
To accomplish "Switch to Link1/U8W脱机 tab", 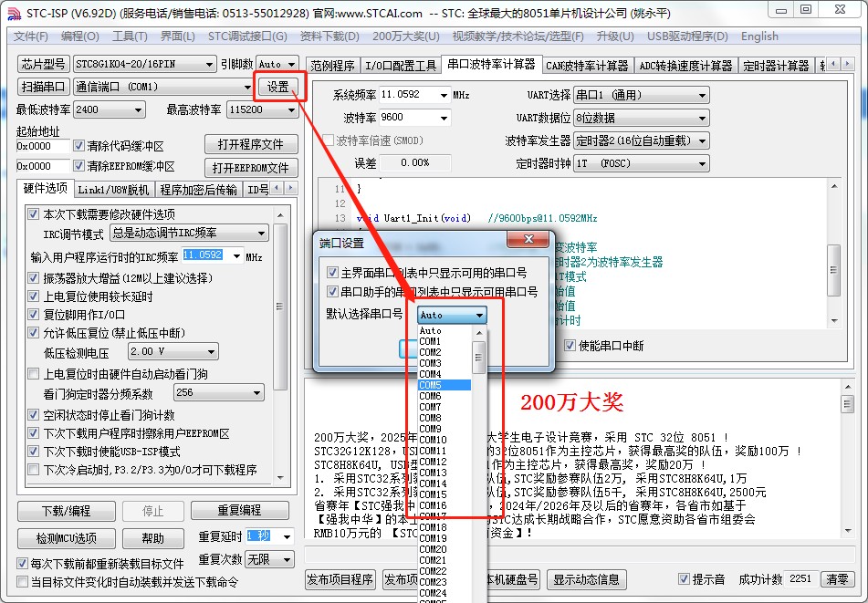I will point(113,190).
